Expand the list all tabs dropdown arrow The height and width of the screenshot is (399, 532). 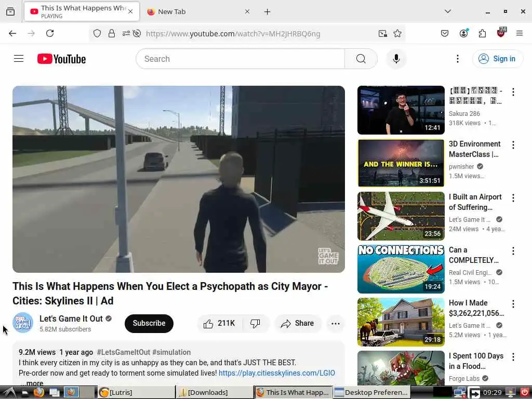pyautogui.click(x=447, y=11)
